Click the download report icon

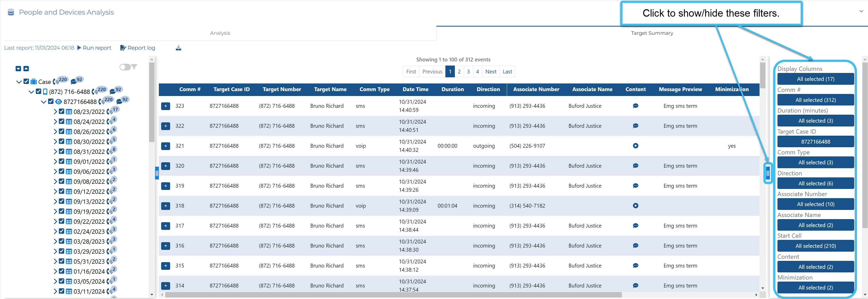(178, 48)
